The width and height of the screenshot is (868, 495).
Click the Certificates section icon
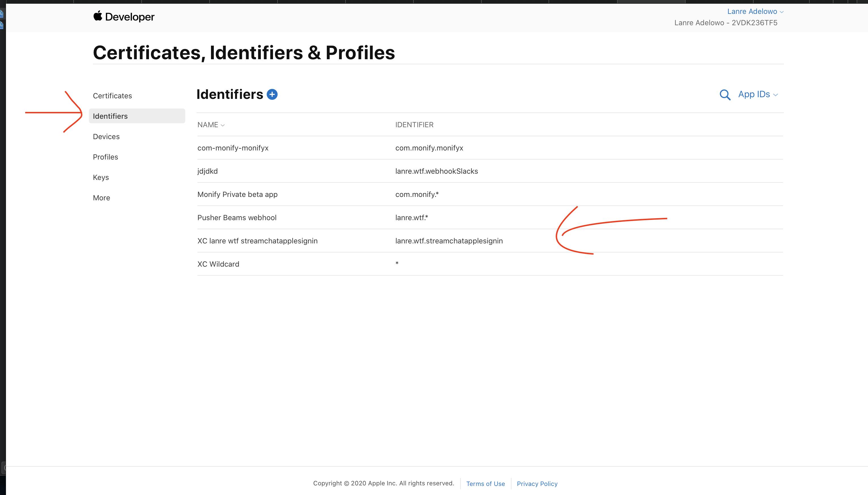(113, 95)
